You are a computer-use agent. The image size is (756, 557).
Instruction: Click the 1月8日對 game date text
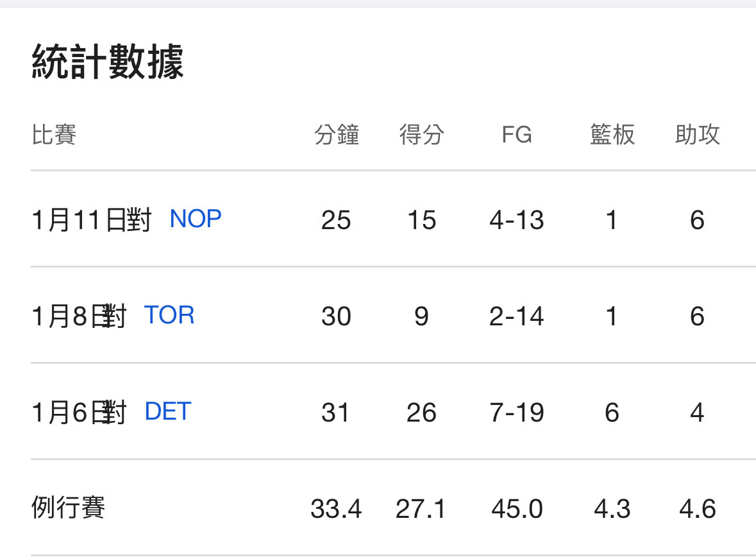coord(79,316)
